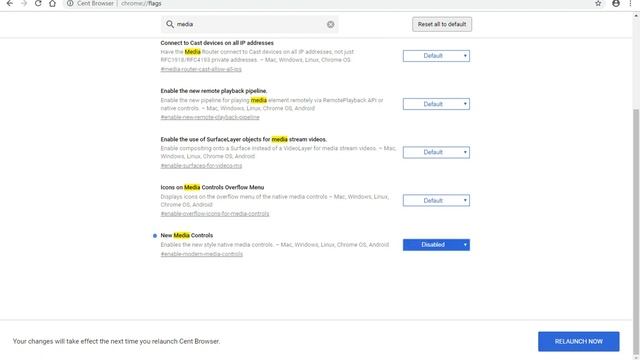Click the search magnifier icon

(x=170, y=24)
